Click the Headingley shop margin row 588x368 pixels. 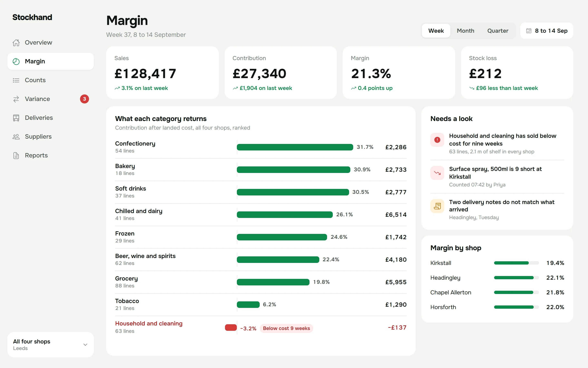point(497,278)
